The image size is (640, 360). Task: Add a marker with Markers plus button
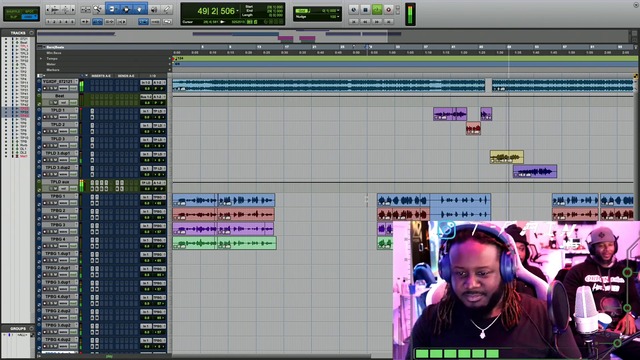coord(170,70)
